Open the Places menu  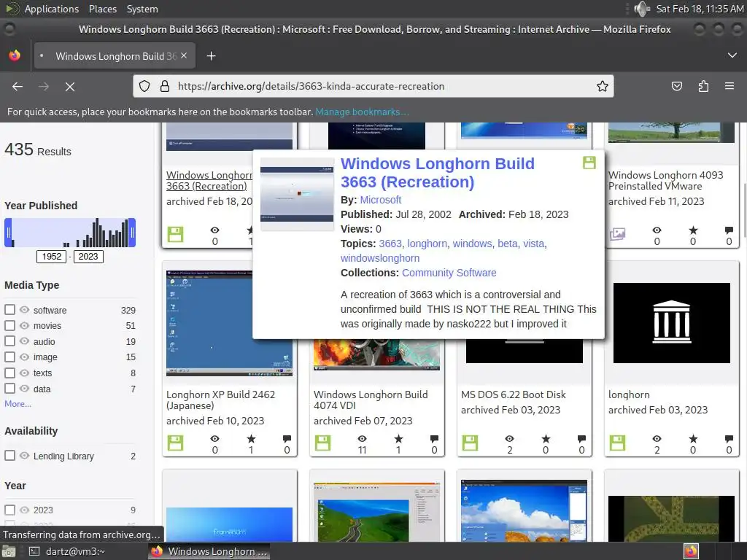[102, 9]
